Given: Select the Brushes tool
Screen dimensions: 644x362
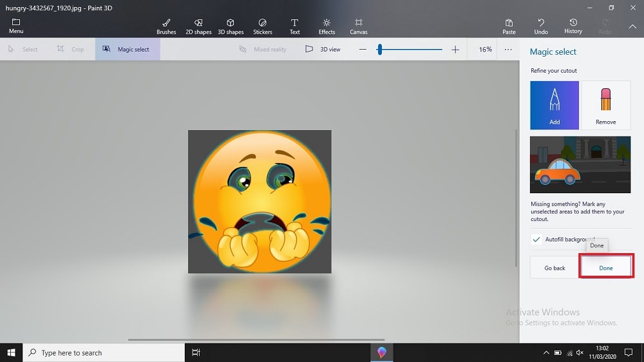Looking at the screenshot, I should 166,26.
